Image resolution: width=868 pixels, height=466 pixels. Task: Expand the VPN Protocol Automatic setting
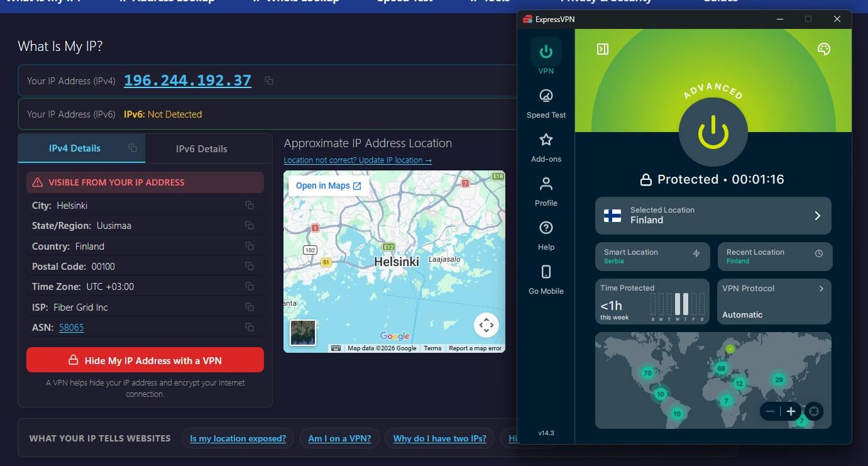point(774,302)
